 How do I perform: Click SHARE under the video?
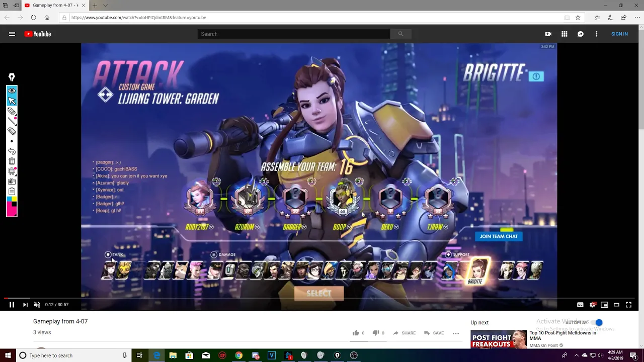(x=405, y=333)
